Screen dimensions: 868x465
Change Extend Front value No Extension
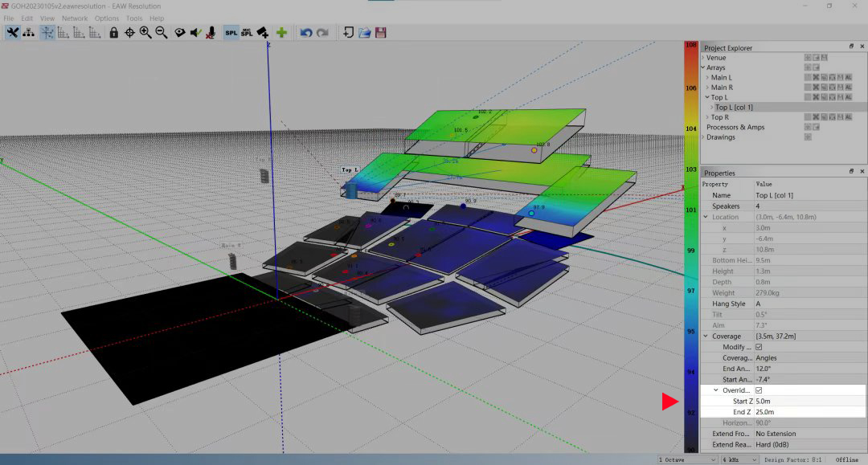pos(810,434)
